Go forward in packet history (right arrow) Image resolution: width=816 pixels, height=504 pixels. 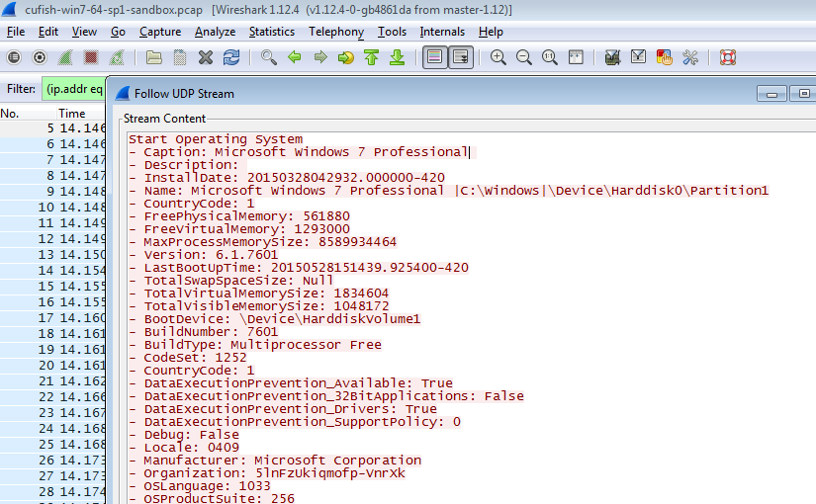(320, 57)
